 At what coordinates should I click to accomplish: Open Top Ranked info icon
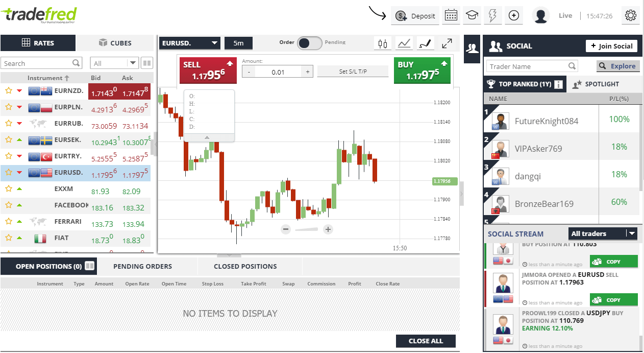(559, 84)
